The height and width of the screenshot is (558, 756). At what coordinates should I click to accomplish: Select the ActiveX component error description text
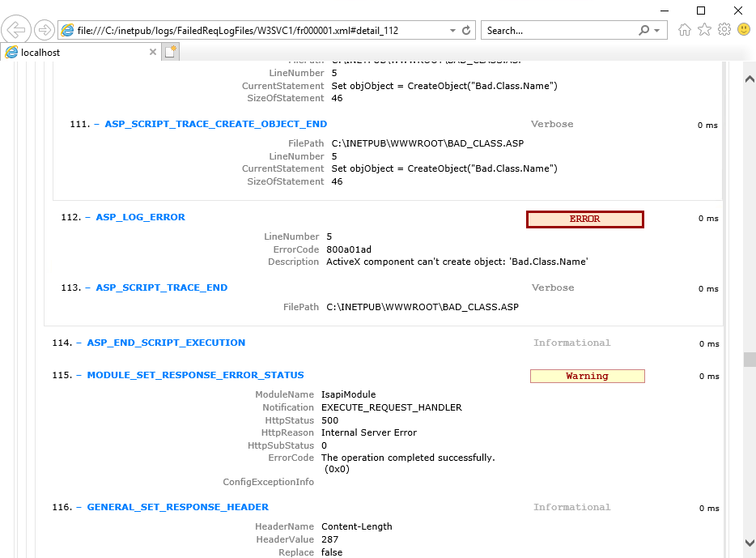(x=457, y=262)
